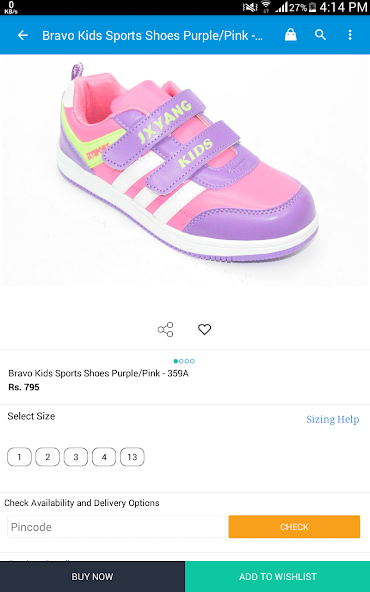Select shoe size 2

(x=48, y=457)
